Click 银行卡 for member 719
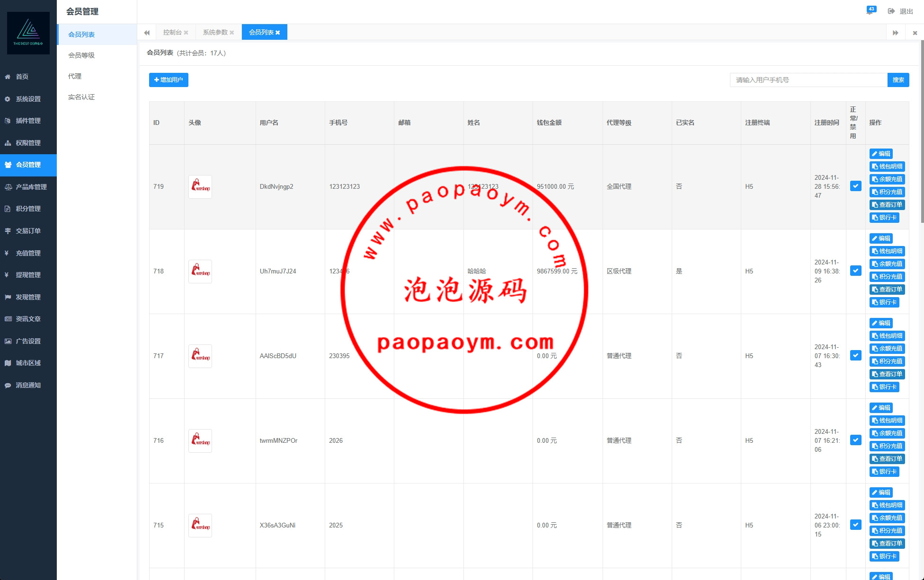Viewport: 924px width, 580px height. pos(884,218)
